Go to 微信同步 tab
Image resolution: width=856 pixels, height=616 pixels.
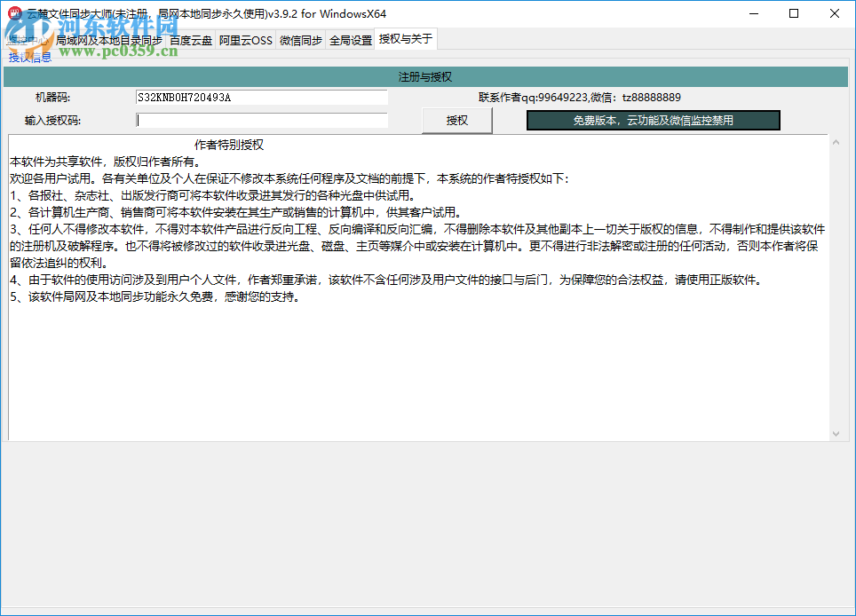click(301, 40)
